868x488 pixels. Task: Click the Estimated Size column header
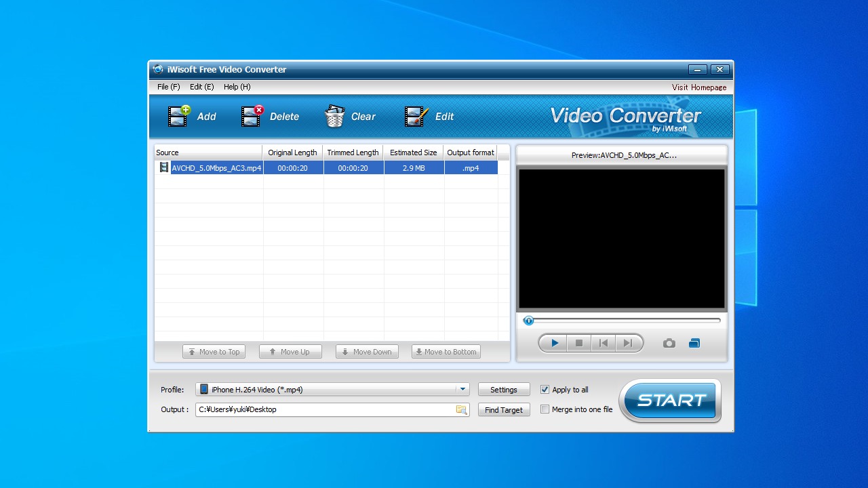(x=414, y=152)
